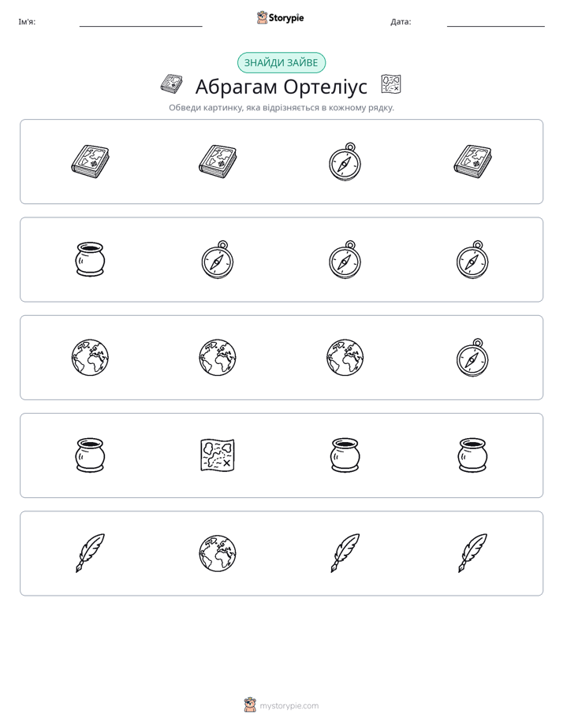The height and width of the screenshot is (728, 563).
Task: Circle the compass in the first row
Action: pyautogui.click(x=345, y=162)
